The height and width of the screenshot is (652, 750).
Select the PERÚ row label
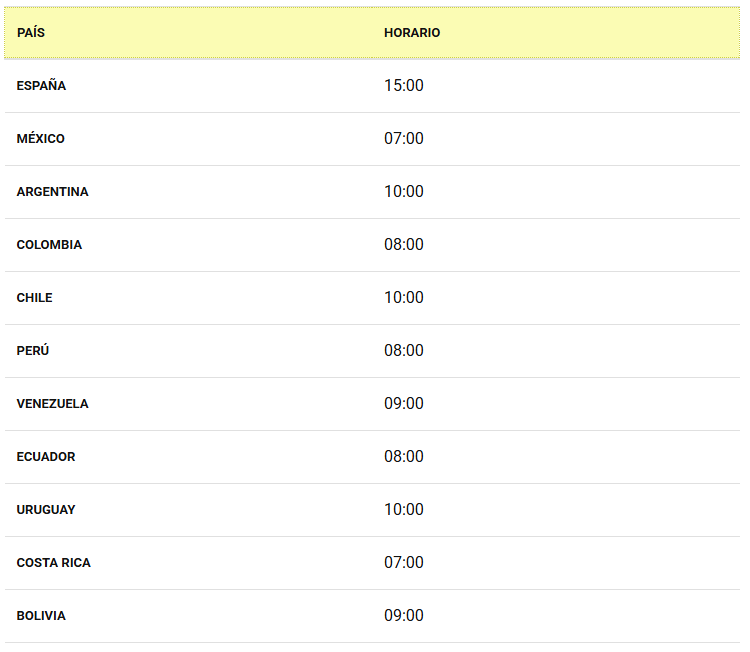coord(32,351)
